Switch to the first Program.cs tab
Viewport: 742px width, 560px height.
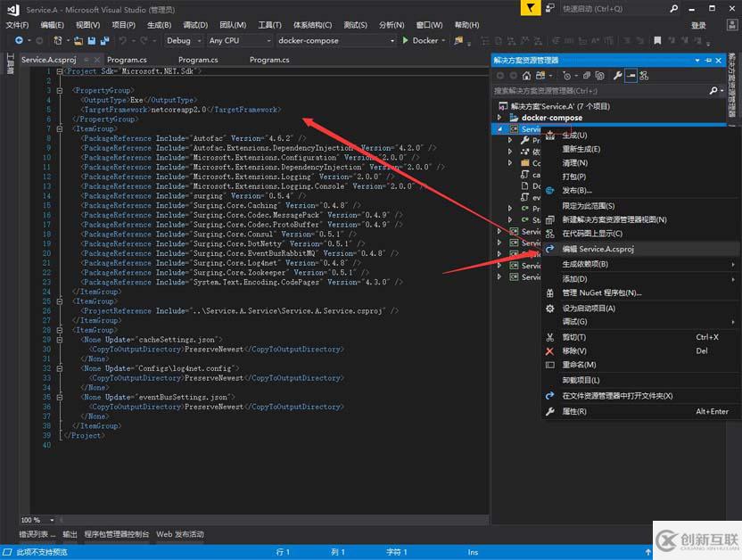click(x=127, y=60)
